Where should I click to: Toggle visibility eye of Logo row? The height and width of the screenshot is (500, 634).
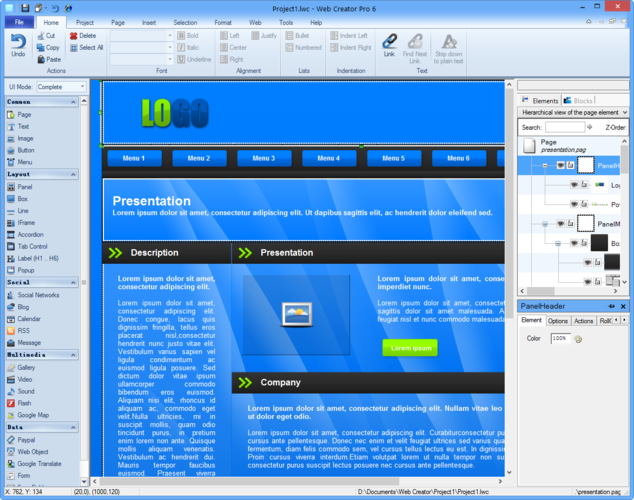click(x=574, y=185)
